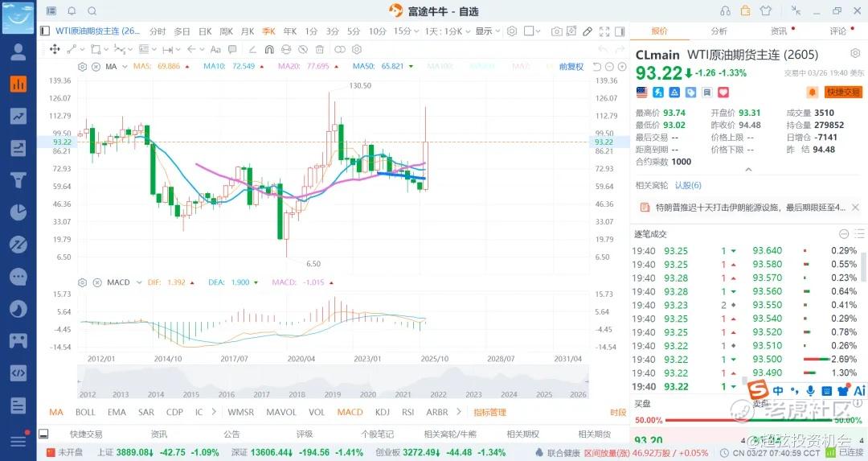This screenshot has width=868, height=461.
Task: Open the MA indicator type dropdown
Action: pos(125,67)
